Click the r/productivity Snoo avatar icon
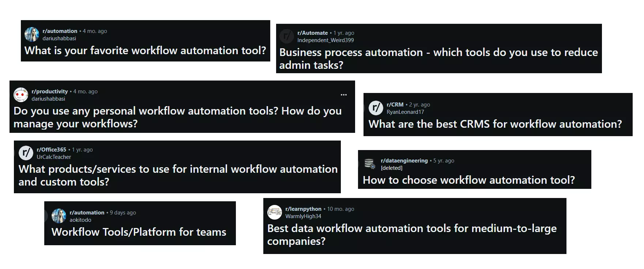The width and height of the screenshot is (644, 269). click(21, 95)
